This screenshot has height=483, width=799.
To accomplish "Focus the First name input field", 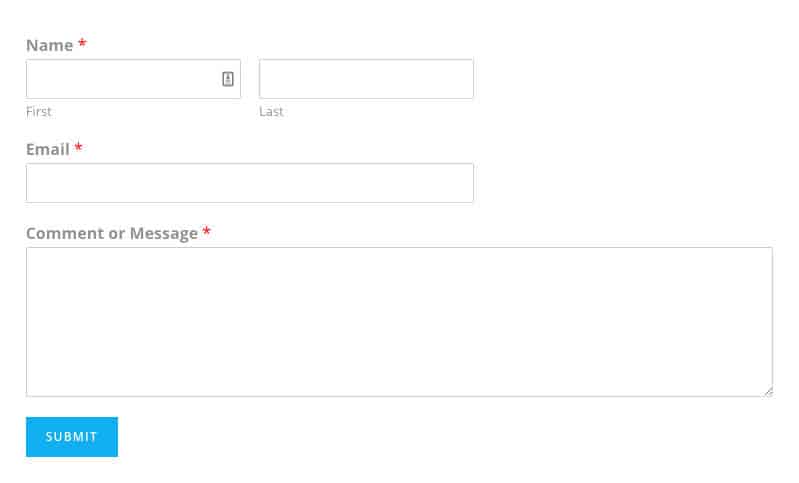I will tap(134, 79).
